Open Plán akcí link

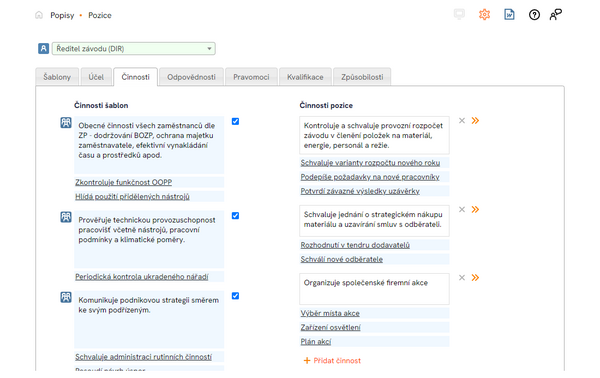(316, 341)
